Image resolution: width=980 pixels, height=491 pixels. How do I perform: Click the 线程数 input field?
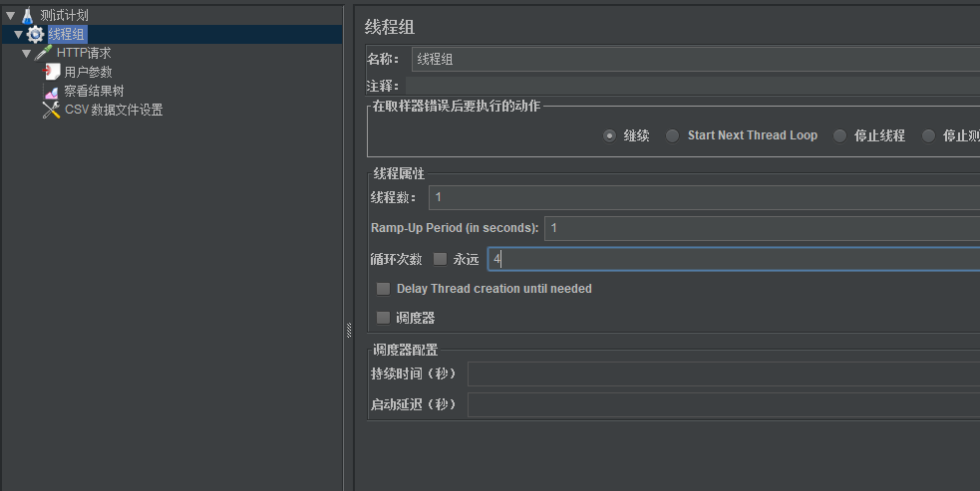tap(705, 197)
